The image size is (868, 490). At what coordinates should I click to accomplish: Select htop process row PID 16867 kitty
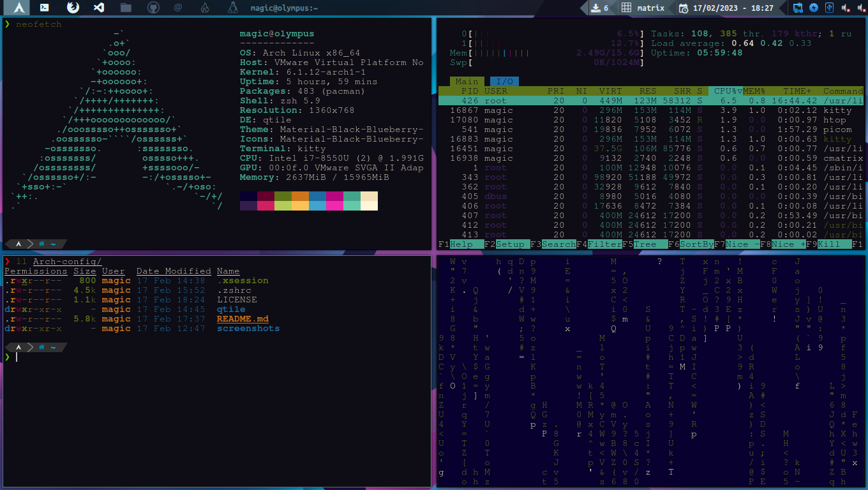point(650,110)
